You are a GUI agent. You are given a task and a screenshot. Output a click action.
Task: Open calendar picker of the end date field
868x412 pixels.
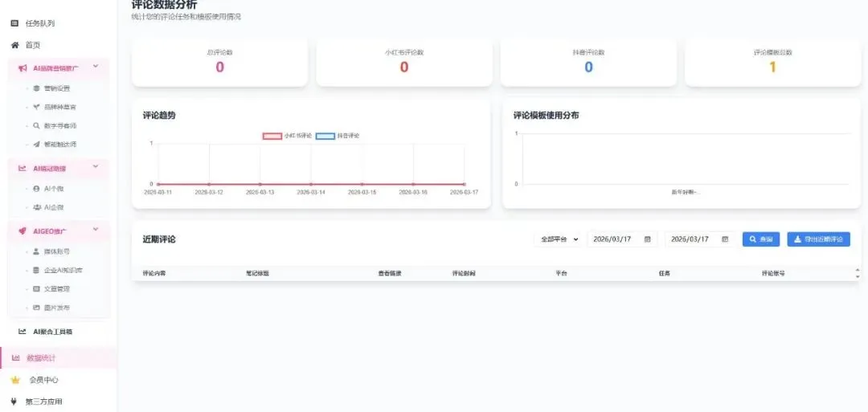click(x=725, y=239)
